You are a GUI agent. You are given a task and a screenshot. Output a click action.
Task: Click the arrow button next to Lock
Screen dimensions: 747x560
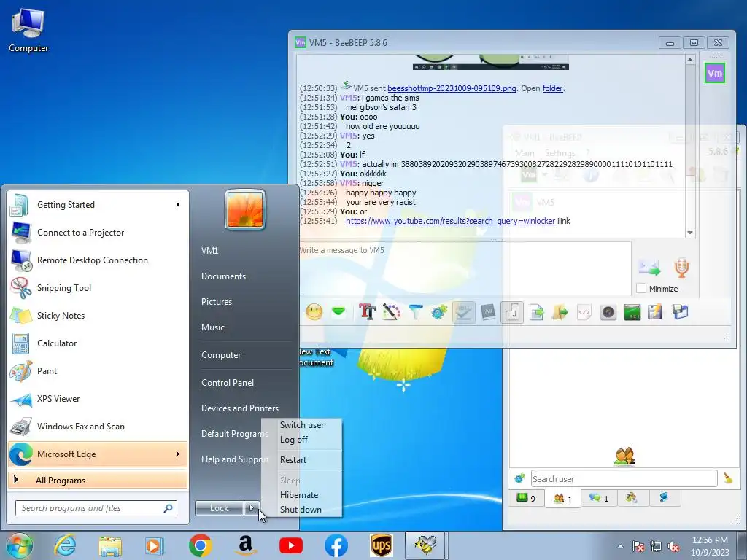pyautogui.click(x=252, y=508)
